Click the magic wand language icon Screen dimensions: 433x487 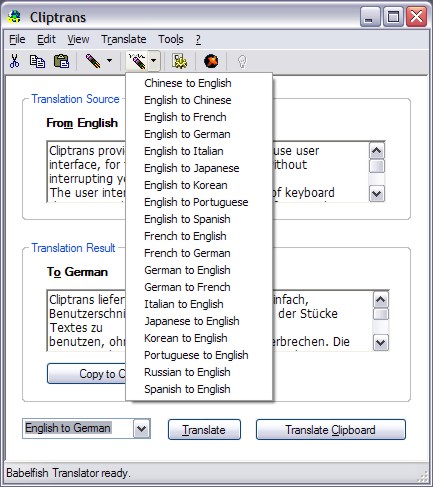(x=137, y=61)
